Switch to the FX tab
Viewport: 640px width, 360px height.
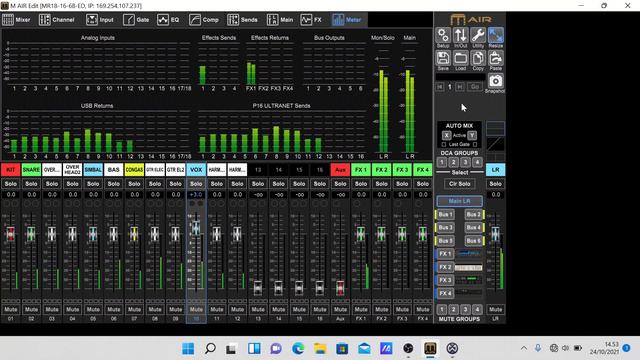311,20
